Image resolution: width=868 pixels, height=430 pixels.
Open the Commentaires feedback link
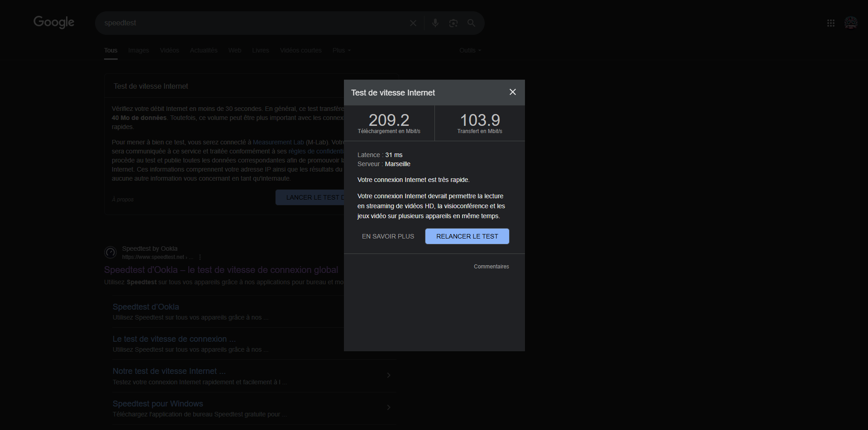(x=491, y=267)
